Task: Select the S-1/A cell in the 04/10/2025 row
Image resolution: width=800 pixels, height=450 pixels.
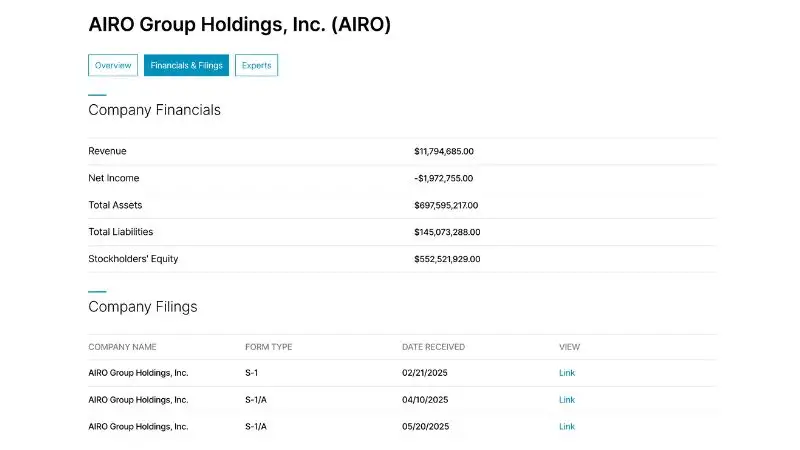Action: [256, 400]
